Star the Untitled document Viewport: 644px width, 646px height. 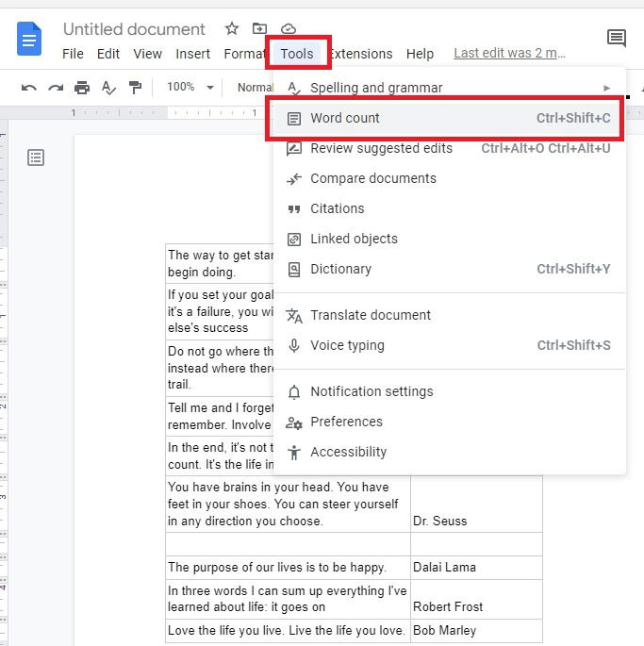click(x=232, y=28)
